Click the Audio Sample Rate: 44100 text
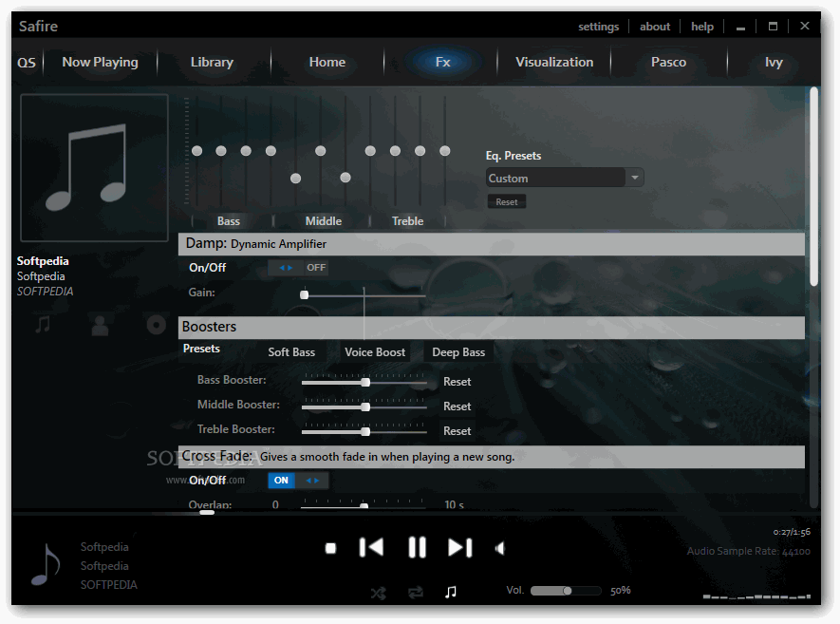 pos(748,551)
